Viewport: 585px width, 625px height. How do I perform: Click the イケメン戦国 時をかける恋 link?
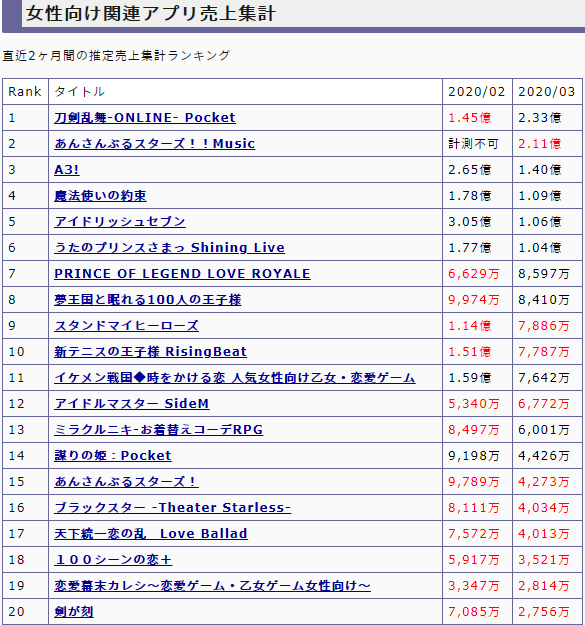click(235, 377)
